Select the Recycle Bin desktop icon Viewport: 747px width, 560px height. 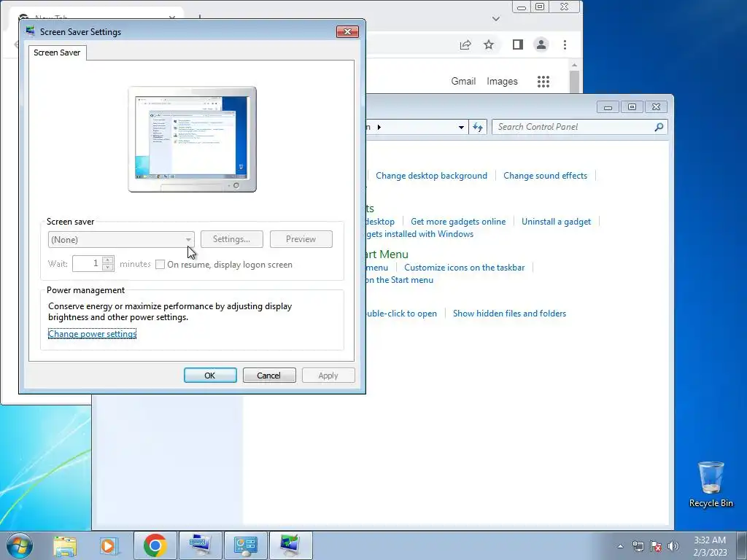click(x=711, y=484)
